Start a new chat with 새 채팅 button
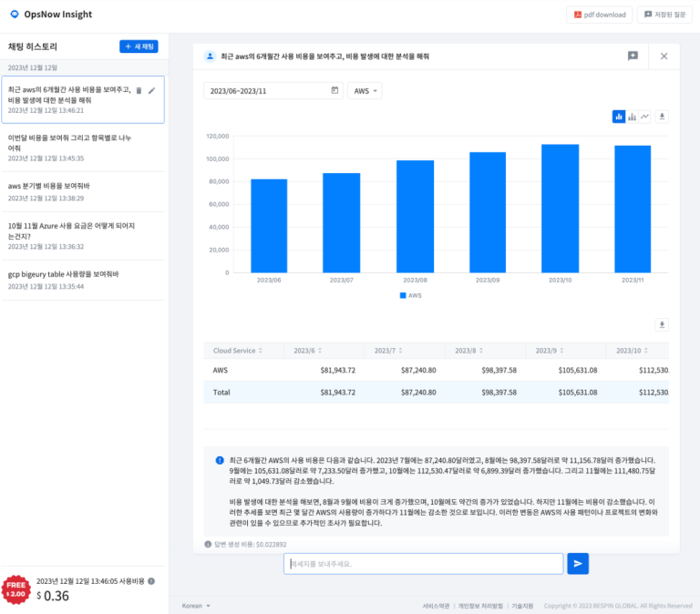This screenshot has height=614, width=700. 139,46
